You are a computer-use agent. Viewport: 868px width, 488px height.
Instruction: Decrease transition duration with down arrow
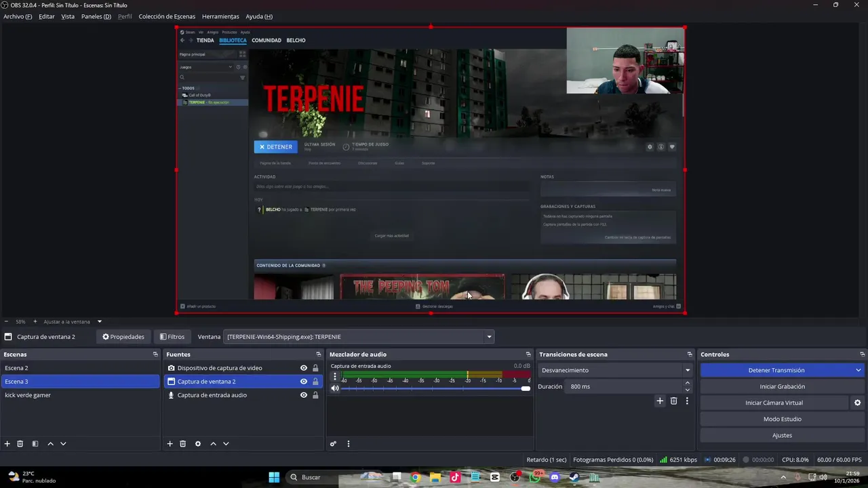point(688,390)
